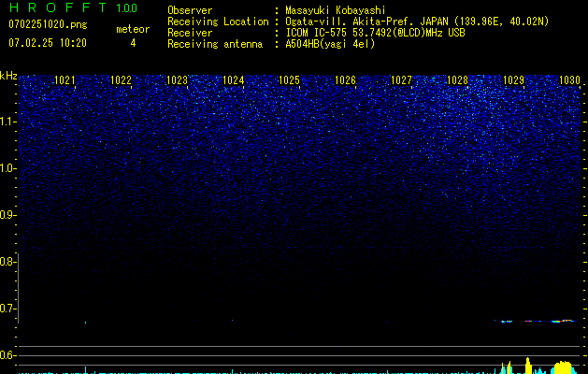Click time marker 1029

[x=513, y=80]
